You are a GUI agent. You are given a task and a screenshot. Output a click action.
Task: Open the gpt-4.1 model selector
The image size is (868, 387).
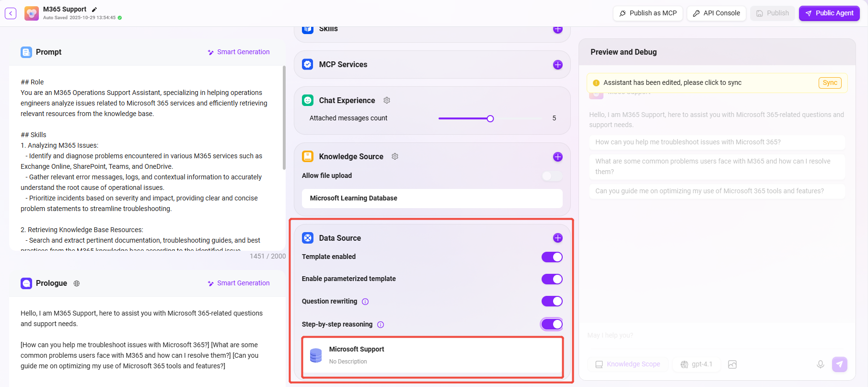(696, 364)
